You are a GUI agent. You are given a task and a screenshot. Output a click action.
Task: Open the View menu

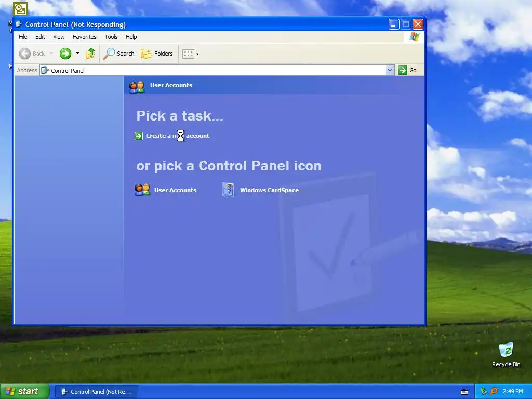click(x=59, y=37)
